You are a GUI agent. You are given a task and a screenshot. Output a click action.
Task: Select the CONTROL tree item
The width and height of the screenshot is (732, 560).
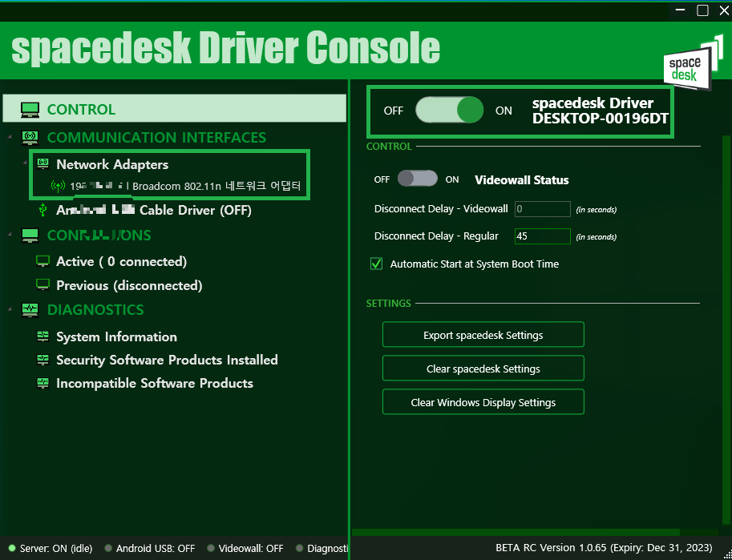(x=175, y=109)
